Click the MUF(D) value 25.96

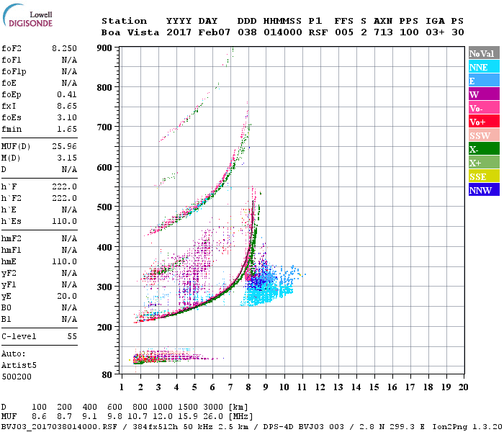click(64, 147)
